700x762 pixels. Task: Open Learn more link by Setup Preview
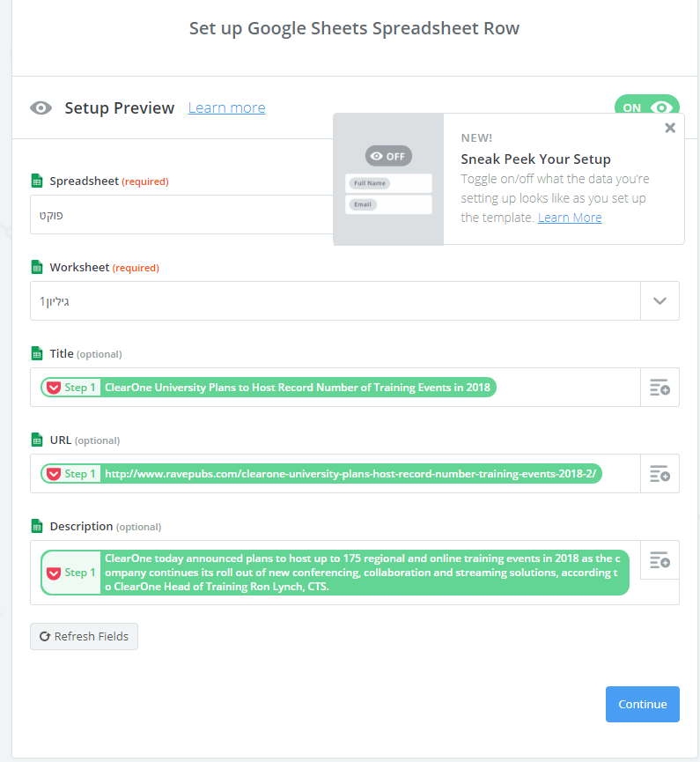tap(226, 107)
